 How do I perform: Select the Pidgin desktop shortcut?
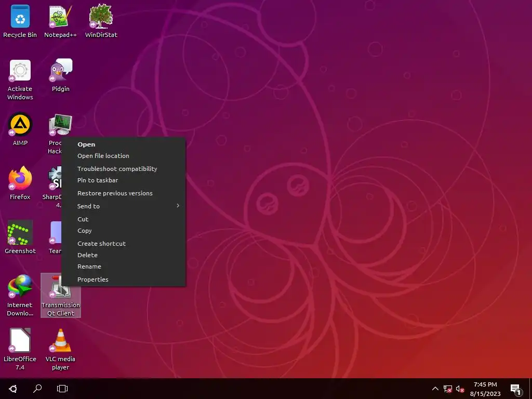[x=60, y=75]
